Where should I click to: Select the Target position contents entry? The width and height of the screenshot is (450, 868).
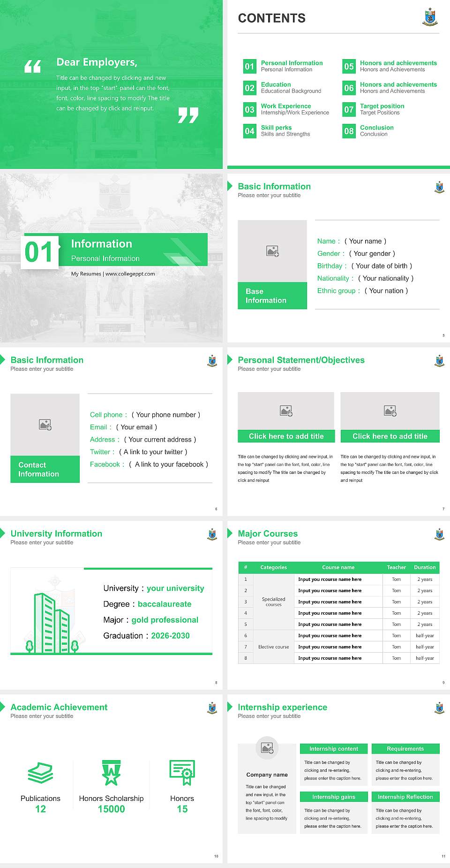pos(382,109)
